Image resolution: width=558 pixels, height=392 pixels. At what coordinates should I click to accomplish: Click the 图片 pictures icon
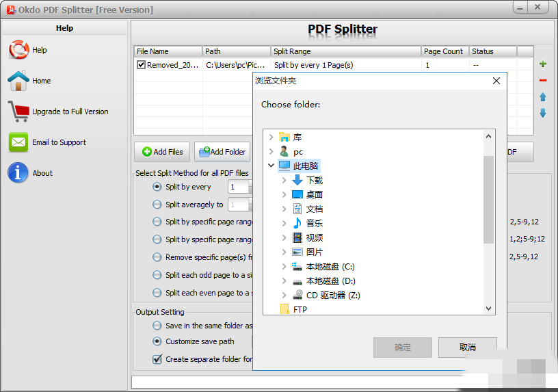coord(297,252)
